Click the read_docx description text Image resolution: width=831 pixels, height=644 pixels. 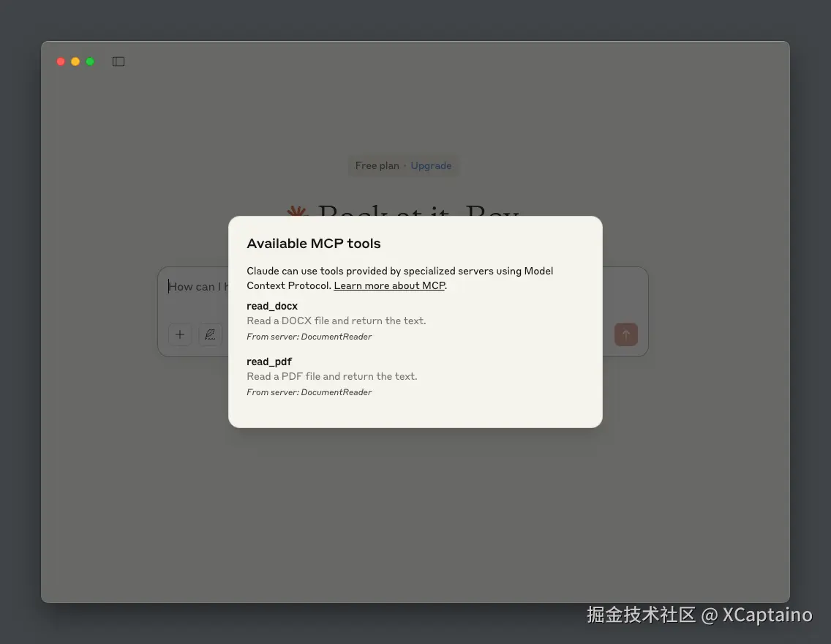pos(336,321)
